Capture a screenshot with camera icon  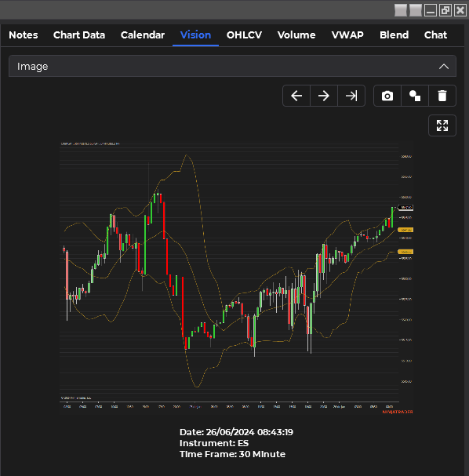point(387,96)
